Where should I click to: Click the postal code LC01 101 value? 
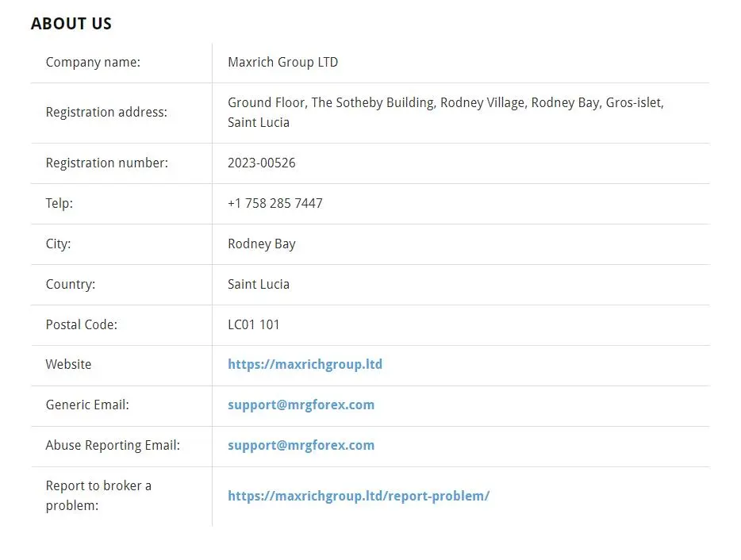(x=253, y=324)
